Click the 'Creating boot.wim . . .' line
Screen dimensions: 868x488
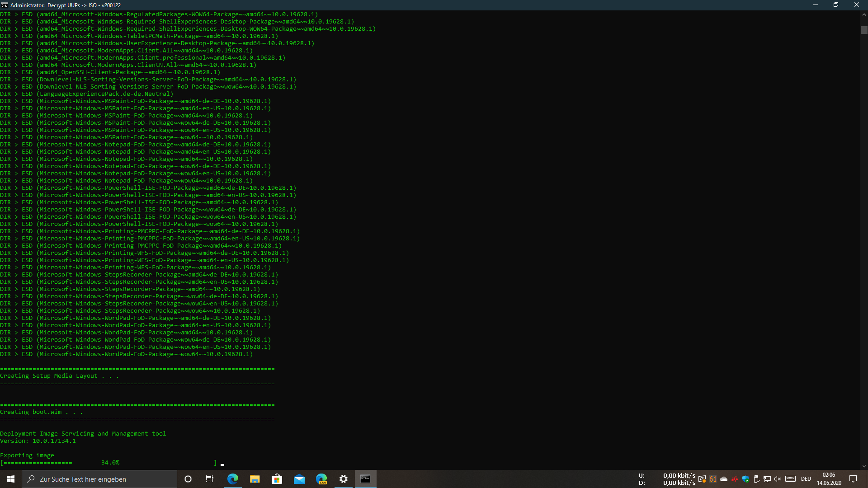(42, 412)
